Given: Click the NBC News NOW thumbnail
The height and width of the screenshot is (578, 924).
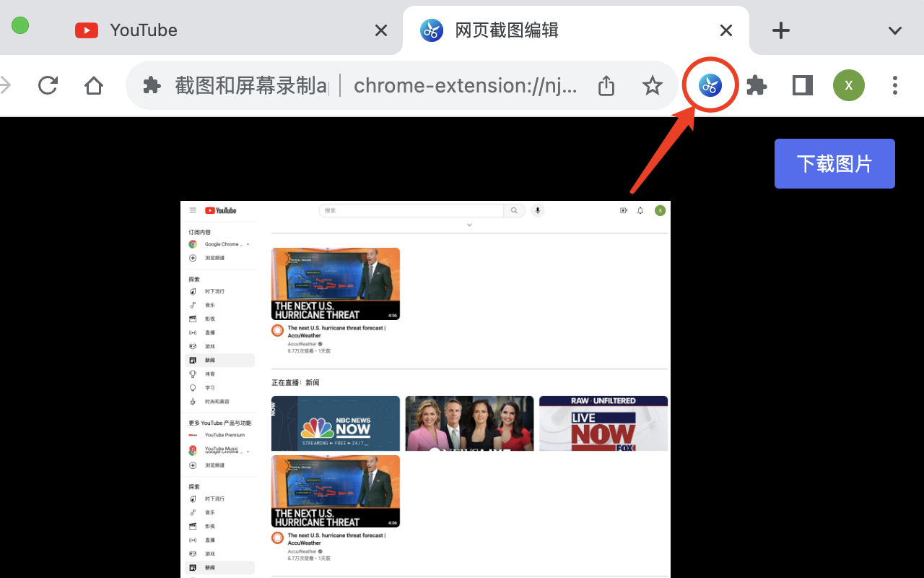Looking at the screenshot, I should (x=336, y=423).
